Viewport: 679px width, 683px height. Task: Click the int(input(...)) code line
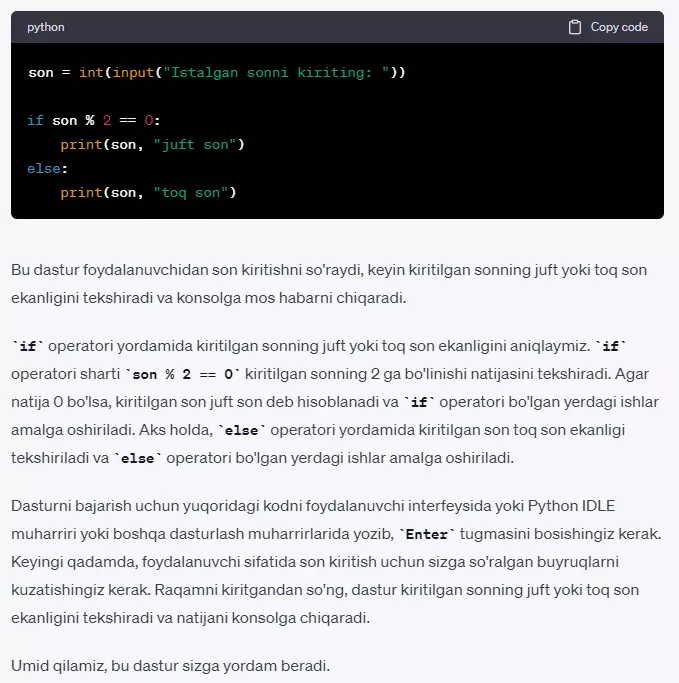click(x=216, y=72)
